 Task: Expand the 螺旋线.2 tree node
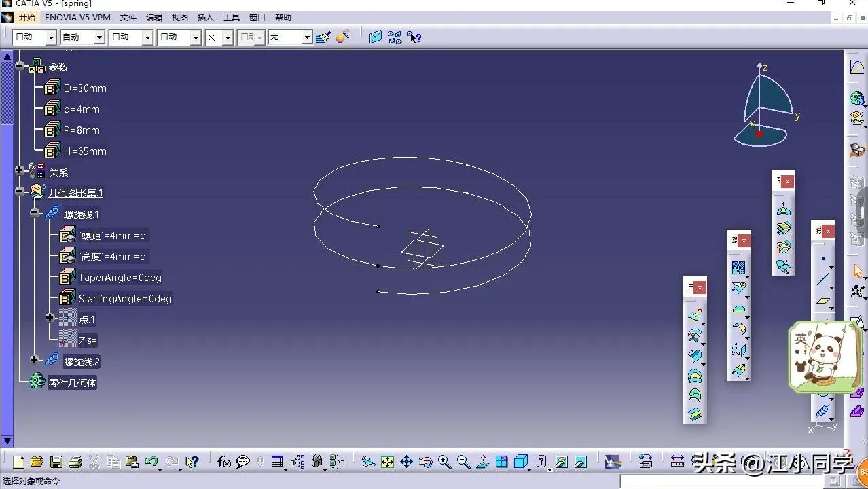tap(35, 359)
